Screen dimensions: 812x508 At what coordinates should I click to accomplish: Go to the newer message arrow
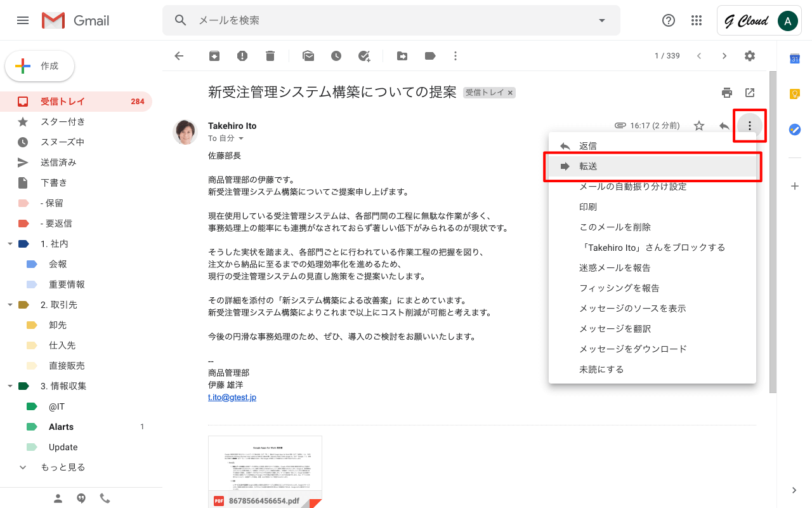(699, 56)
